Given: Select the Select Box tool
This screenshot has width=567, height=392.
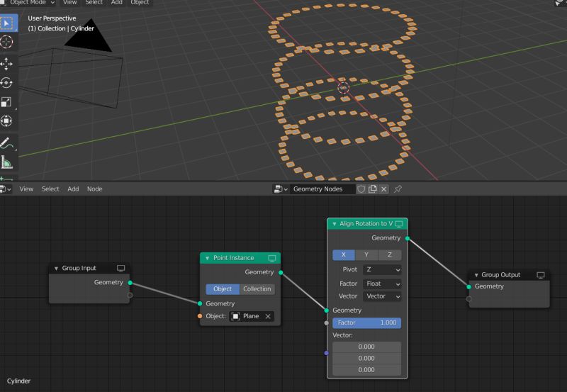Looking at the screenshot, I should click(6, 23).
